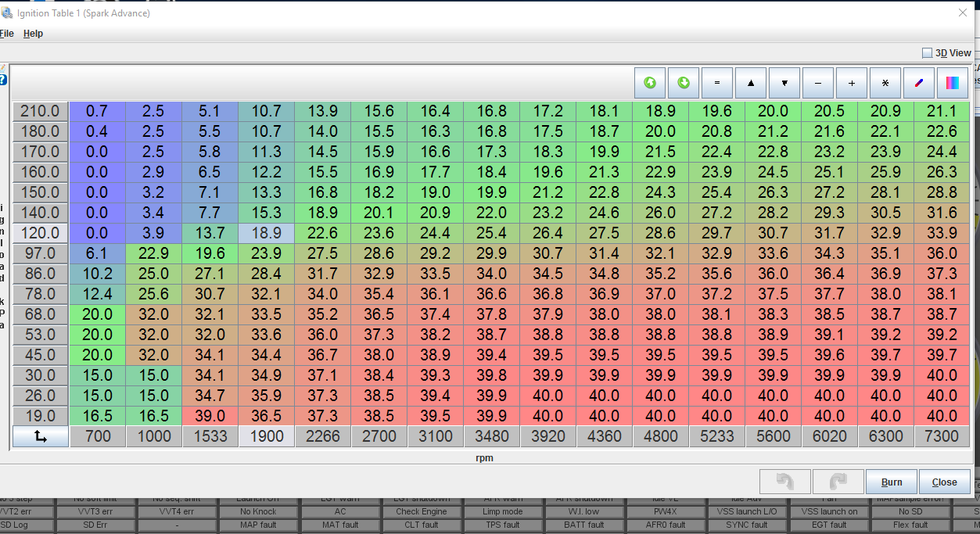Open the Help menu
The width and height of the screenshot is (980, 534).
(33, 34)
